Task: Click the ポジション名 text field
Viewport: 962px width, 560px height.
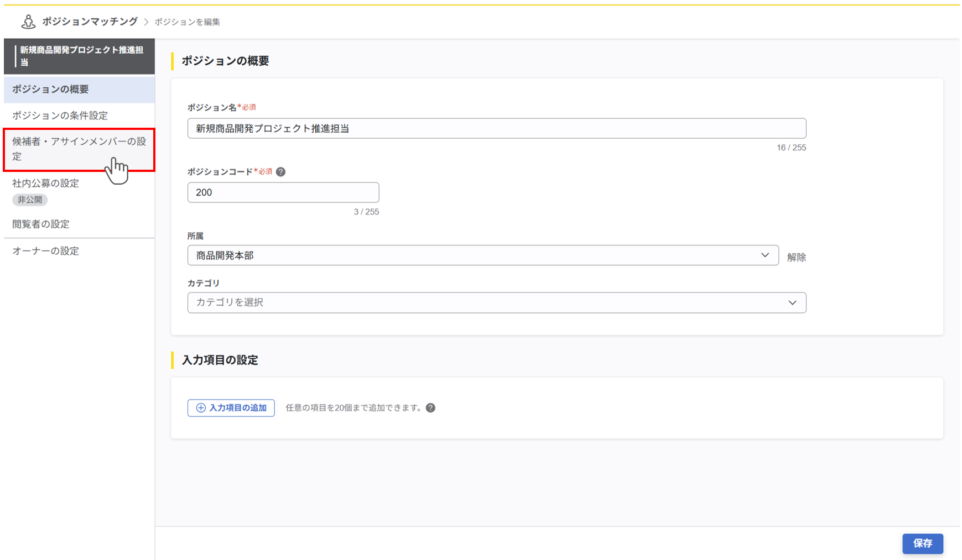Action: tap(496, 128)
